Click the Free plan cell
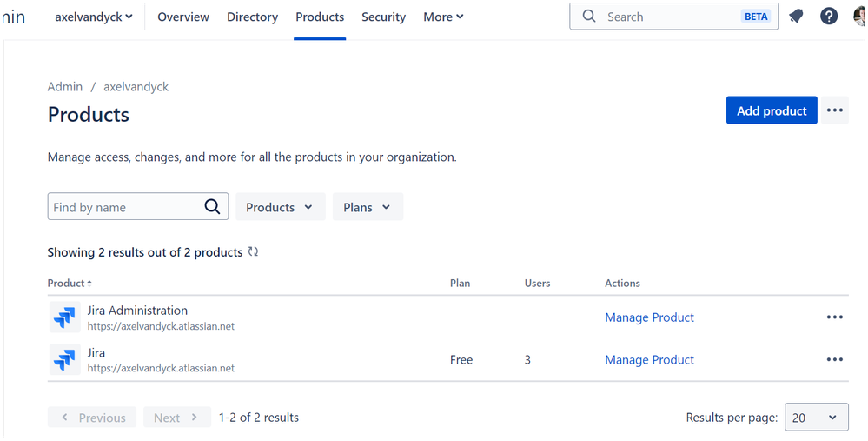Screen dimensions: 868x441 pos(461,359)
